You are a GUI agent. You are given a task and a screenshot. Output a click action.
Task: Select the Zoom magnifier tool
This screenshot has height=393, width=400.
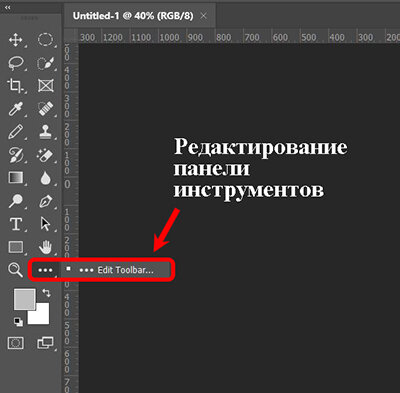15,270
